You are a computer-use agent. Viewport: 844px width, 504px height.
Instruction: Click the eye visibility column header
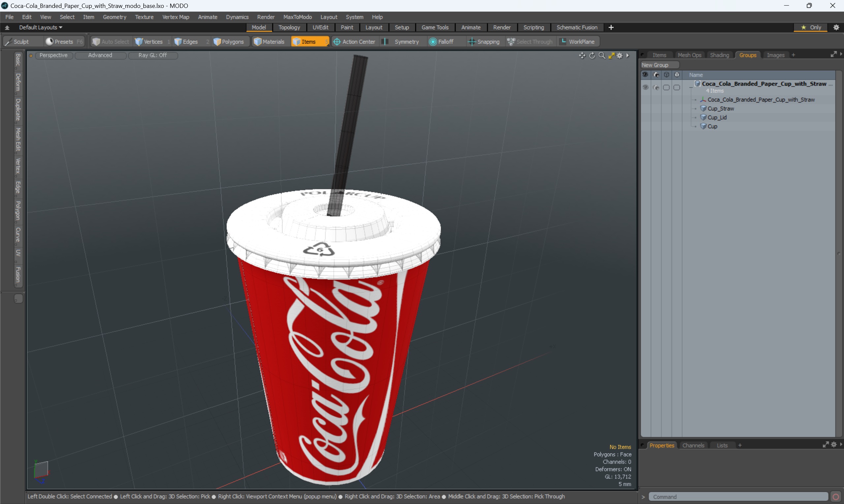tap(645, 74)
